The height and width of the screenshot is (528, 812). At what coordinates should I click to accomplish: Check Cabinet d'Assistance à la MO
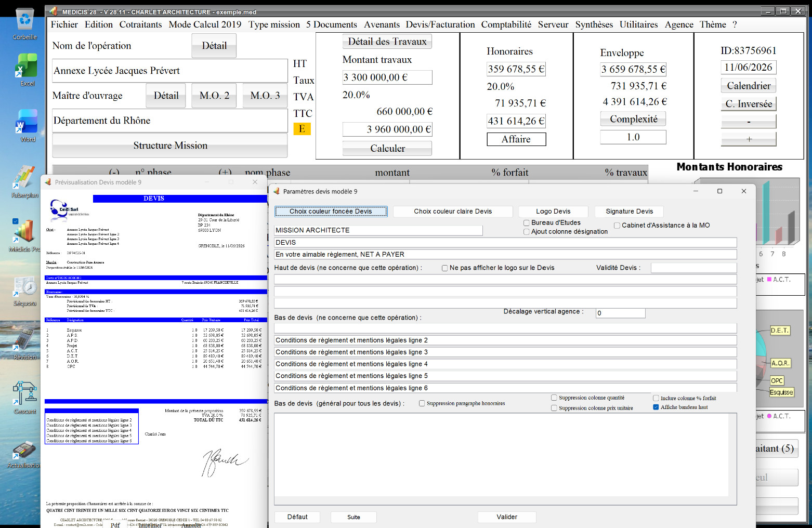[617, 226]
